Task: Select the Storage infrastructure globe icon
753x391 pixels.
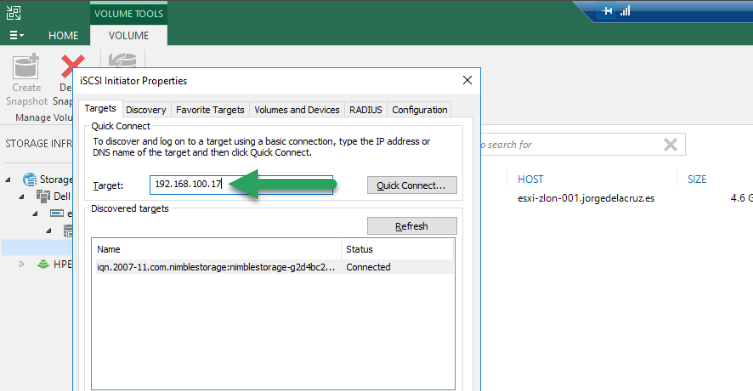Action: (30, 180)
